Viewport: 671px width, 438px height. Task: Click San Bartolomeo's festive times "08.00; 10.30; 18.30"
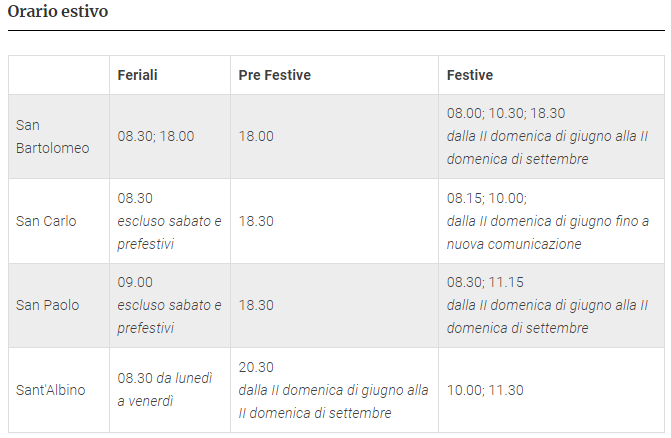pos(505,114)
